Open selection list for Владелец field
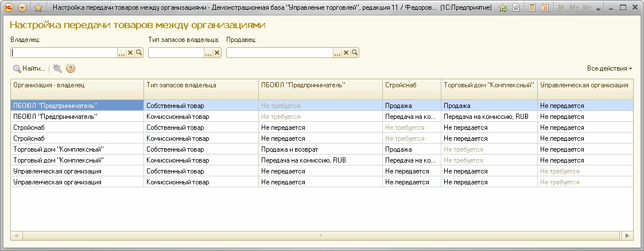644x251 pixels. (x=122, y=53)
